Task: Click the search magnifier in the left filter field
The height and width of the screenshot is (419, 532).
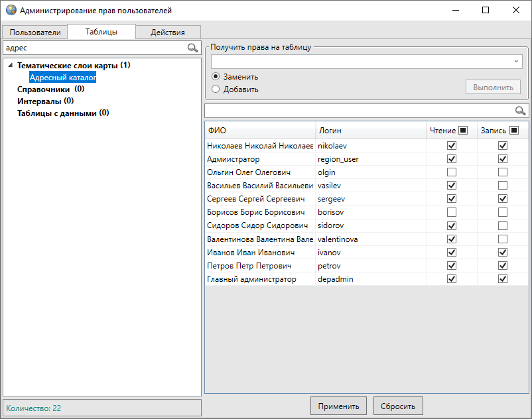Action: point(193,48)
